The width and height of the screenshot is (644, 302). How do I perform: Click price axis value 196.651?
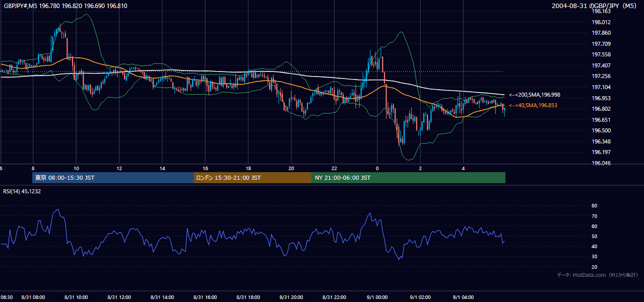click(x=601, y=120)
